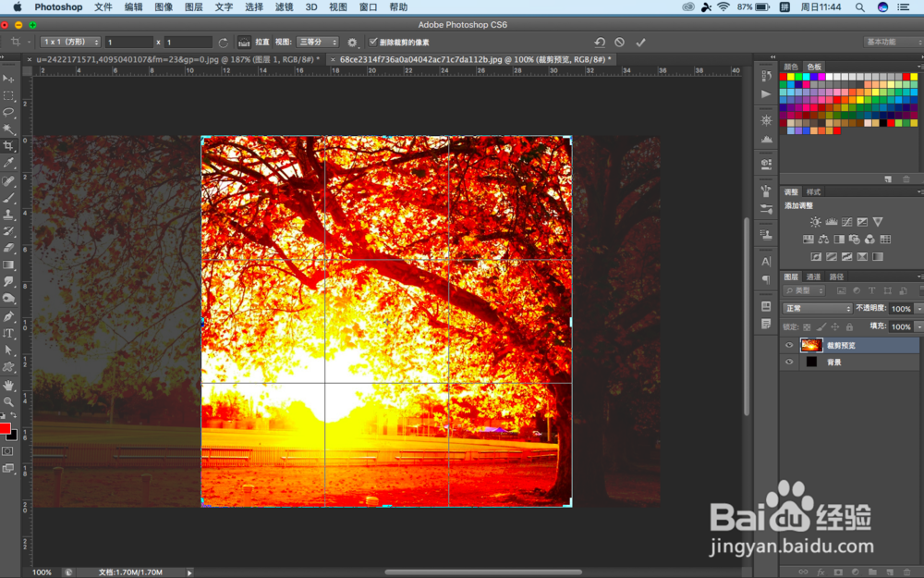Toggle lock image pixels brush icon
The width and height of the screenshot is (924, 578).
tap(821, 326)
